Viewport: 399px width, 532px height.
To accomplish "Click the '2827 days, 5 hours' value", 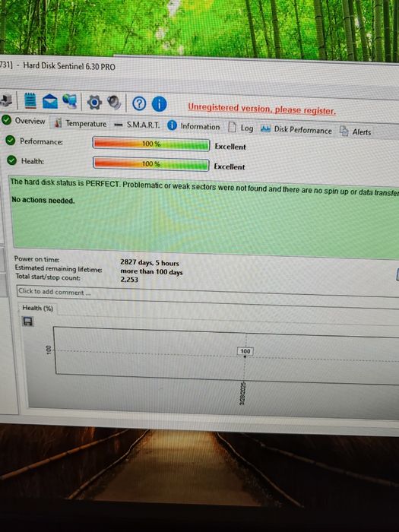I will 150,262.
